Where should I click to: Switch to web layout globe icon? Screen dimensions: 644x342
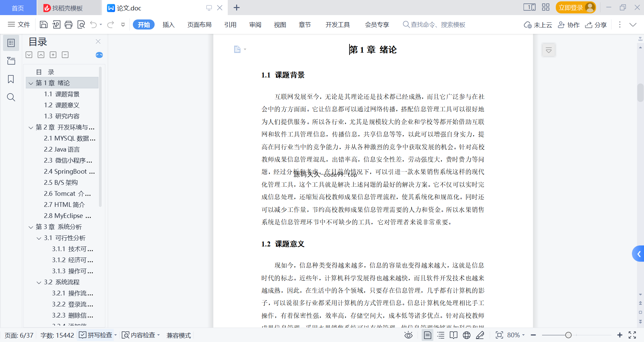(467, 335)
